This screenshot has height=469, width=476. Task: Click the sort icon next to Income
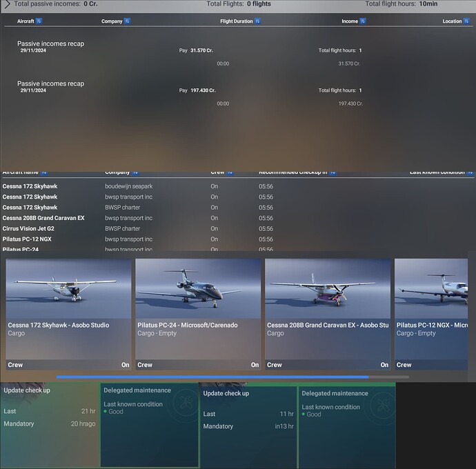click(x=363, y=21)
